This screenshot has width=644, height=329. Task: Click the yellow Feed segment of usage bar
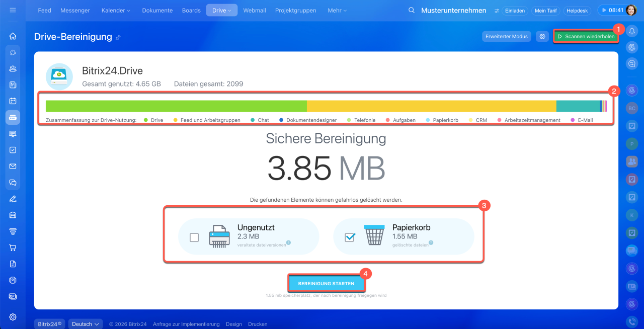[431, 106]
